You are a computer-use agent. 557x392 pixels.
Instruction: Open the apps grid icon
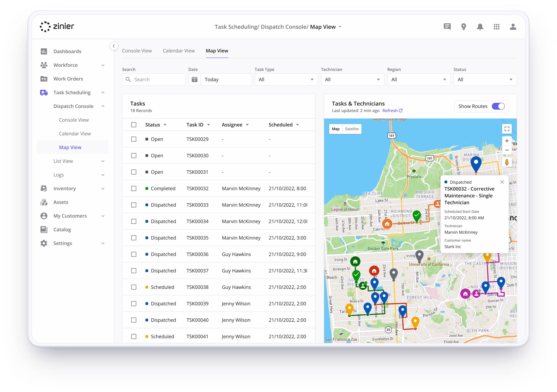point(496,27)
